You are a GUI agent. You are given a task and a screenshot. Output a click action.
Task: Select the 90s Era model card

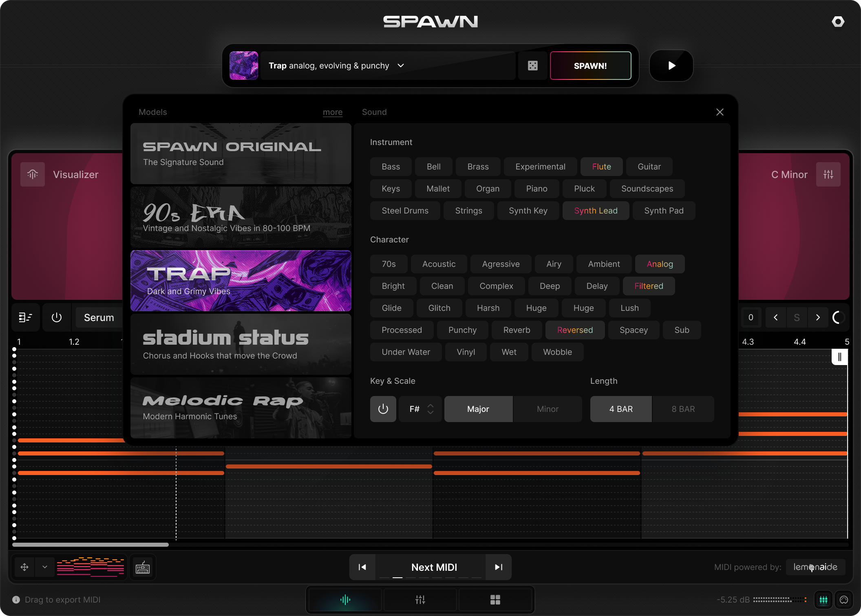pos(241,217)
